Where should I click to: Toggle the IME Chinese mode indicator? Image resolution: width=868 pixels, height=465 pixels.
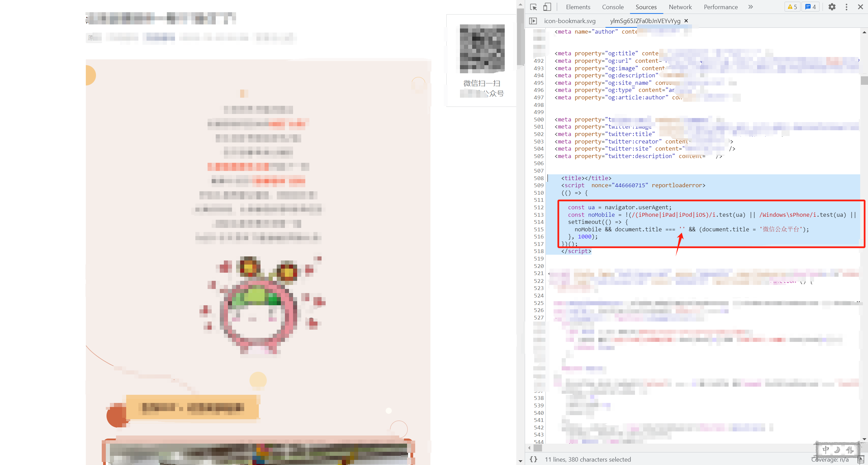[826, 450]
